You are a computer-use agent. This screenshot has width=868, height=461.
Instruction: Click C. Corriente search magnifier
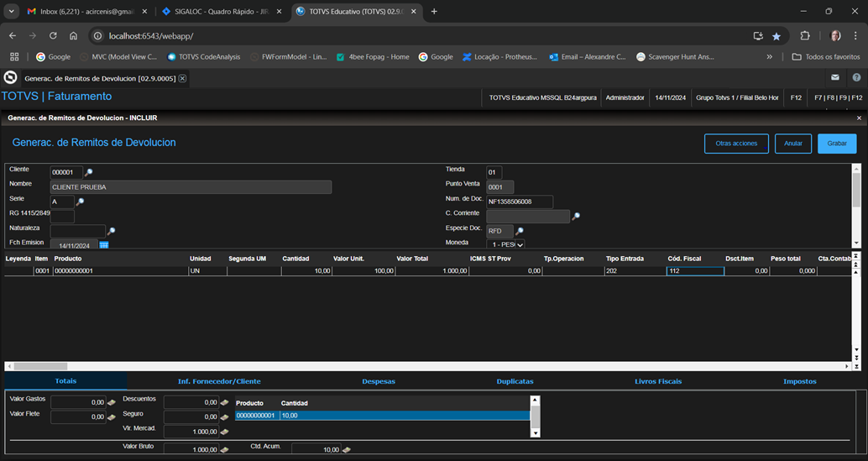point(576,217)
